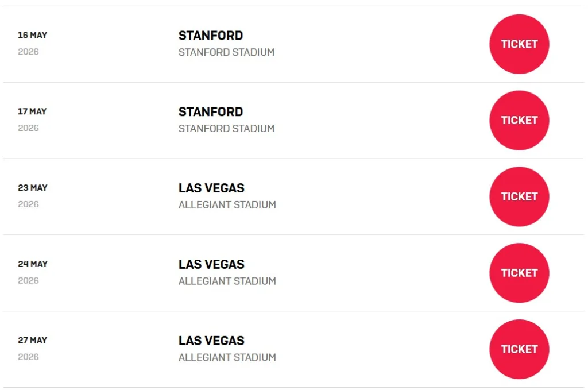Buy tickets for 24 May Las Vegas

click(x=519, y=273)
